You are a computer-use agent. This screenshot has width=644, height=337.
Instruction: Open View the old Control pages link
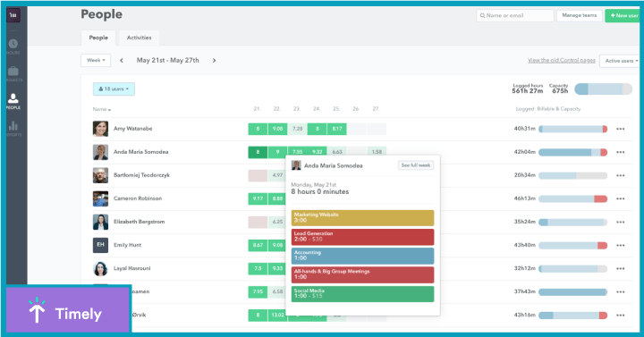(562, 61)
